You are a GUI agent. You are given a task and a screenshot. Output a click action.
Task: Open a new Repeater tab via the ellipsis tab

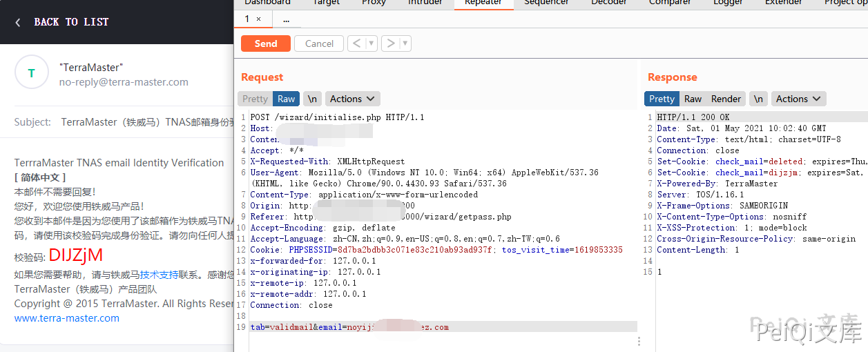pyautogui.click(x=286, y=19)
